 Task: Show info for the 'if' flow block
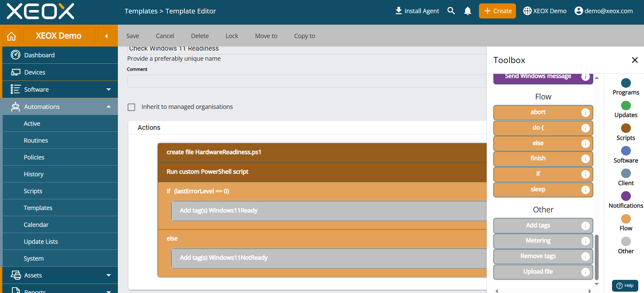tap(585, 174)
